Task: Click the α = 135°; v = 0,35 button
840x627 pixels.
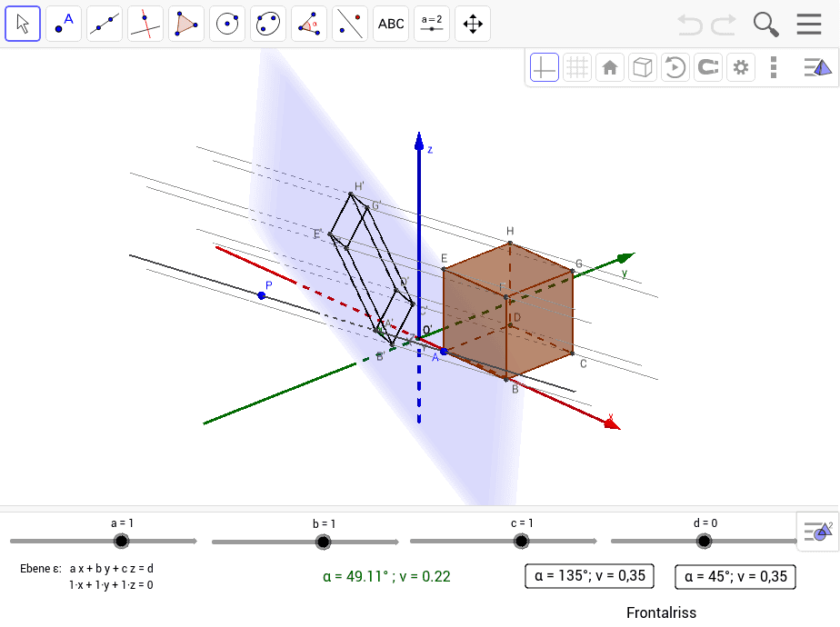Action: tap(590, 575)
